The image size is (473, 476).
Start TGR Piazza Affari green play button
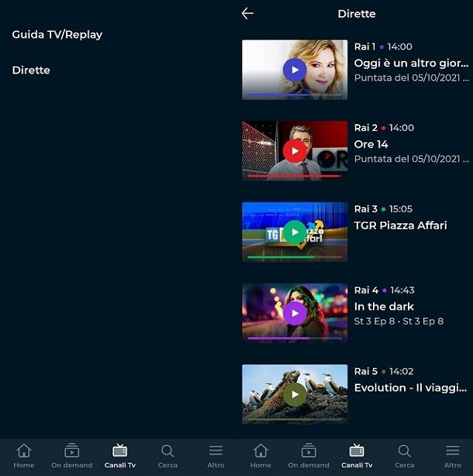coord(295,232)
